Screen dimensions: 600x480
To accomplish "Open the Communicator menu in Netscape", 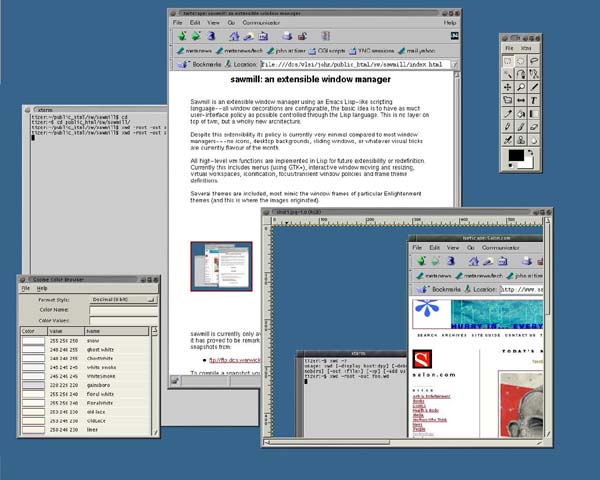I will pyautogui.click(x=261, y=23).
